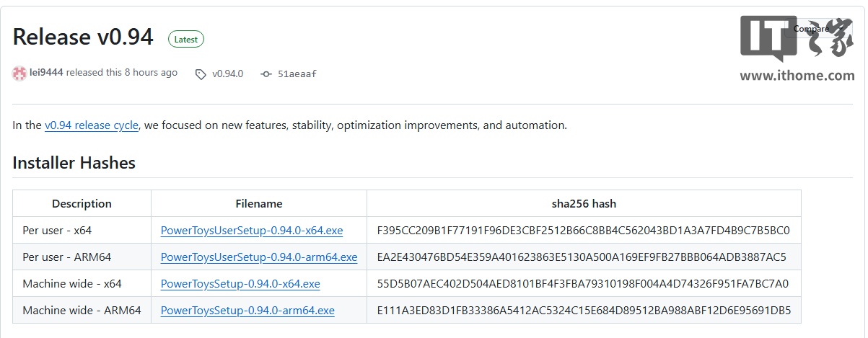The width and height of the screenshot is (868, 338).
Task: Download PowerToysUserSetup-0.94.0-x64.exe
Action: pyautogui.click(x=252, y=231)
